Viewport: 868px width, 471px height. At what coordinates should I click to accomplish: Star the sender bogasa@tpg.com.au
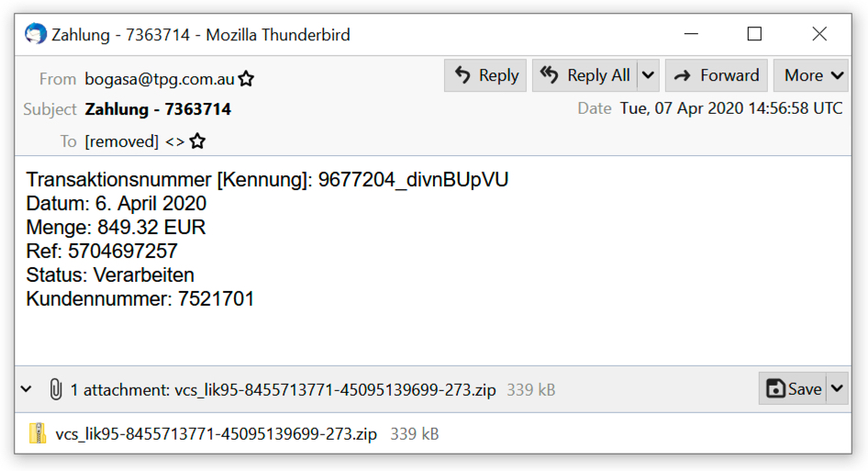coord(246,79)
